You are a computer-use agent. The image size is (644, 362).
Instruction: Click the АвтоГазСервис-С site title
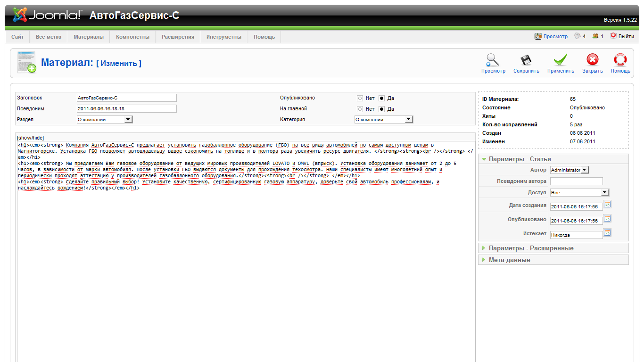134,16
